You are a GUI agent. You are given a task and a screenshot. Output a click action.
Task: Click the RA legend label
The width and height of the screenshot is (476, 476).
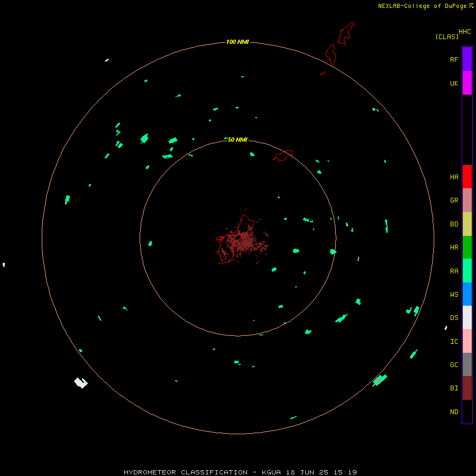[x=454, y=271]
